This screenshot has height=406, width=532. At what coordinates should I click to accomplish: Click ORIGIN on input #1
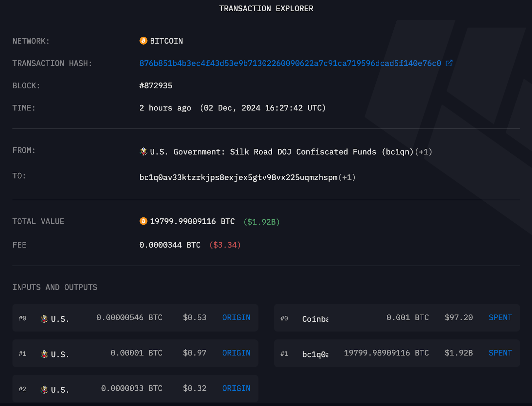pyautogui.click(x=236, y=353)
